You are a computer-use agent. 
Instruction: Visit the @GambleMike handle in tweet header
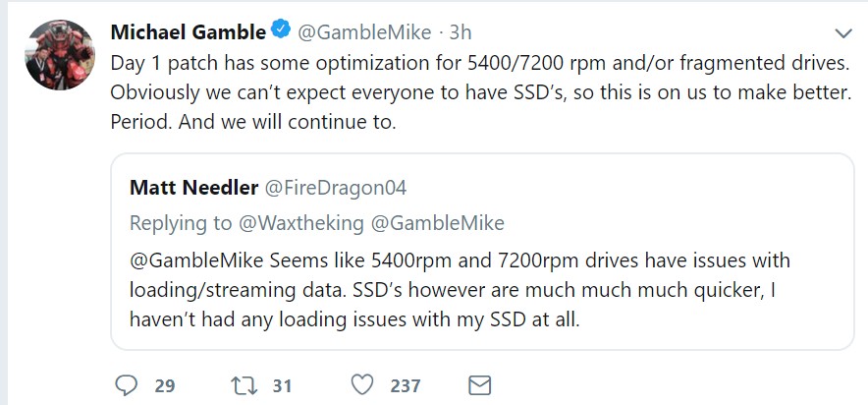click(363, 31)
